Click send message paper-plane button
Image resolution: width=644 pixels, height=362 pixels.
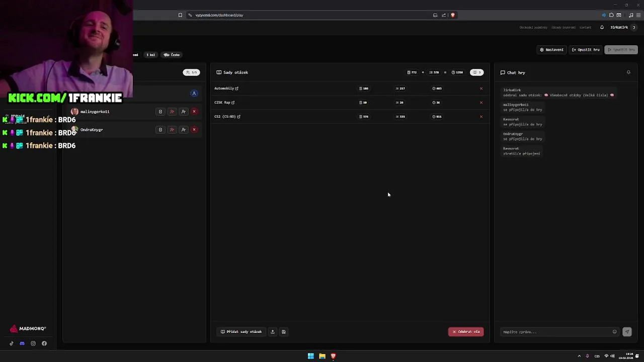[627, 332]
